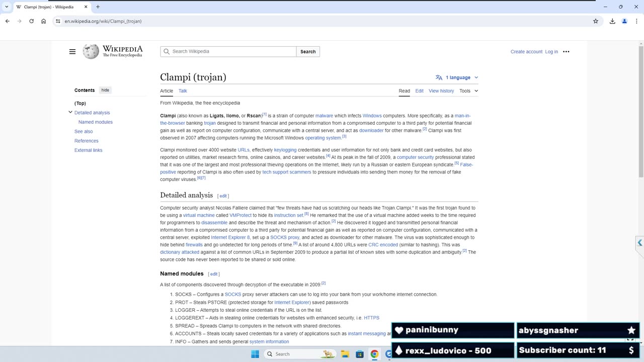Open the Chrome three-dot menu
This screenshot has width=644, height=362.
coord(636,21)
